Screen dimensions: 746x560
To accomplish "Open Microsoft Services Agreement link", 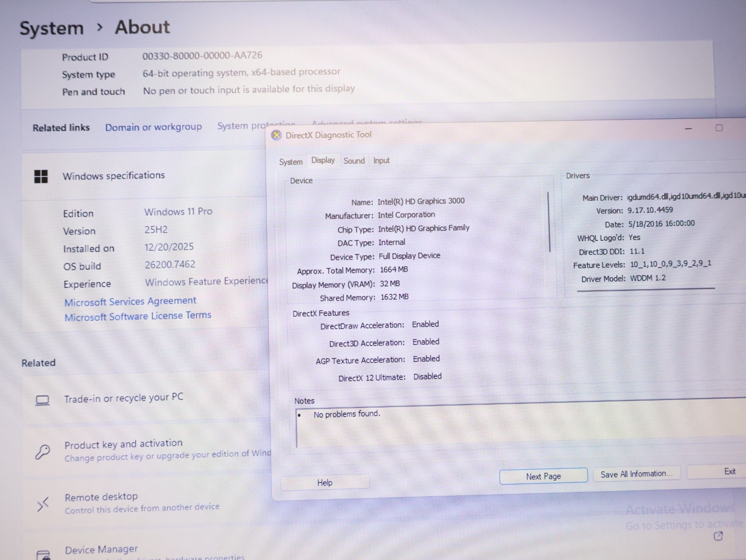I will click(x=130, y=301).
